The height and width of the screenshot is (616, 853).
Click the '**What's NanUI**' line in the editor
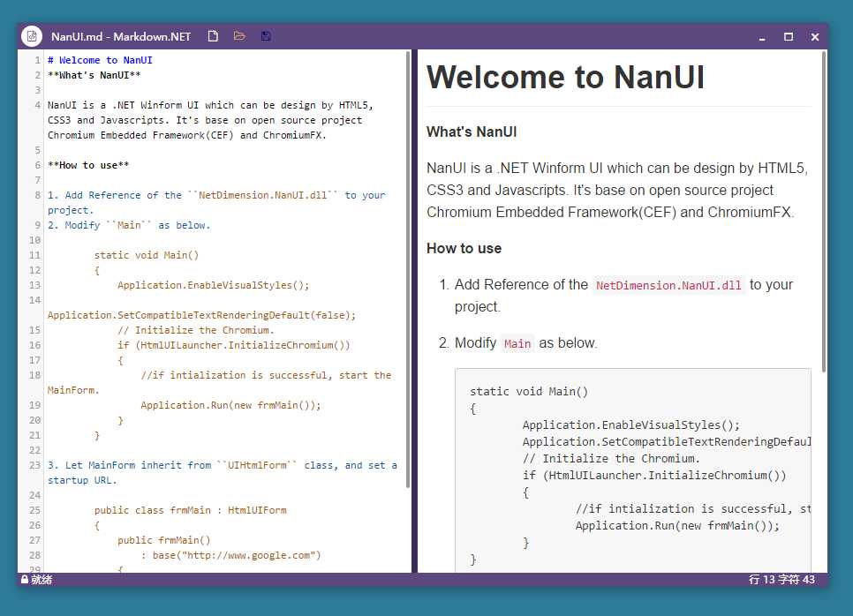pos(94,75)
